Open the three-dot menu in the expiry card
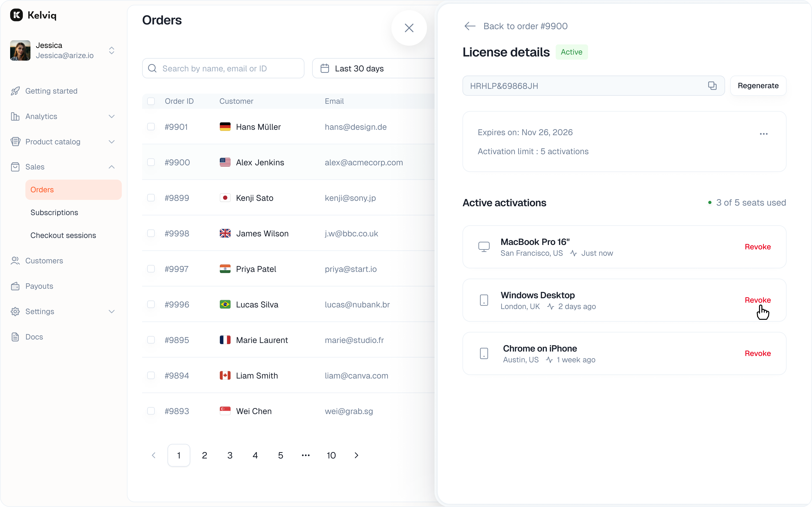 pos(763,134)
